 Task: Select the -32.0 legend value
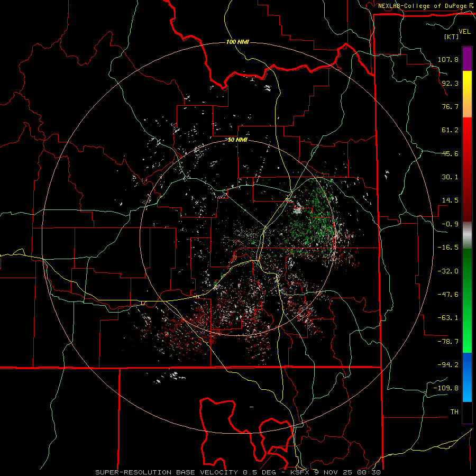pos(448,271)
